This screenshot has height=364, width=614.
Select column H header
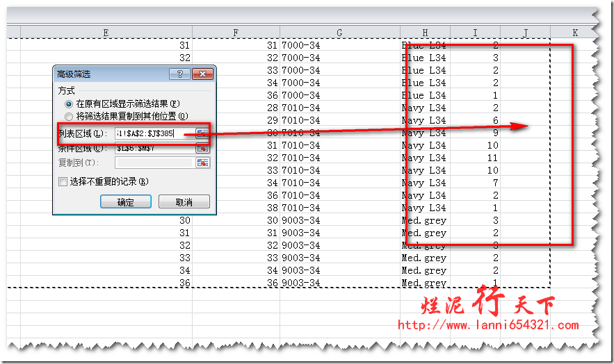point(425,33)
